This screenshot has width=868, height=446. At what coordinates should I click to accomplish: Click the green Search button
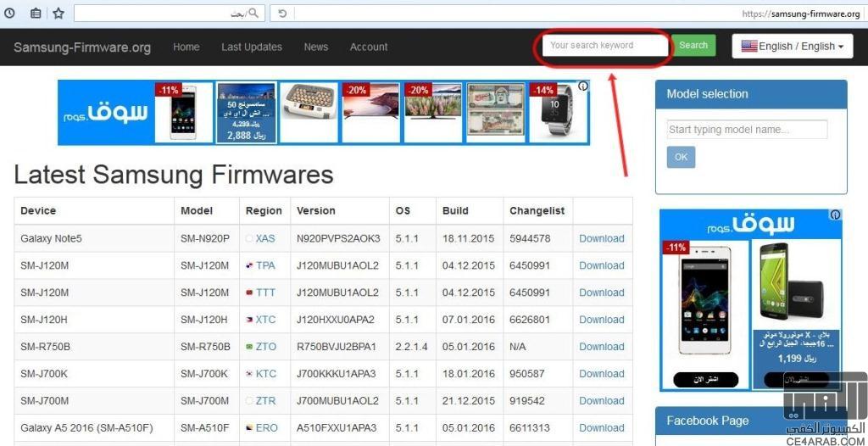[x=693, y=46]
